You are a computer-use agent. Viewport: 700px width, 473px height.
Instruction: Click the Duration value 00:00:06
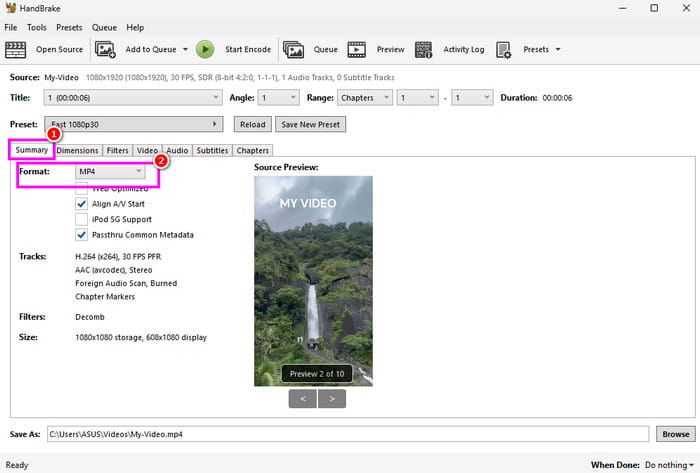click(557, 98)
